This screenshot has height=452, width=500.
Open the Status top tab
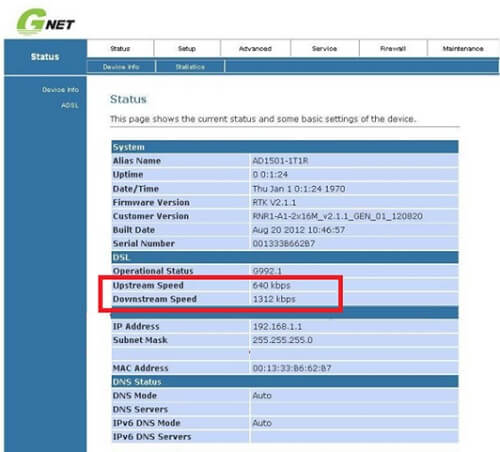120,49
